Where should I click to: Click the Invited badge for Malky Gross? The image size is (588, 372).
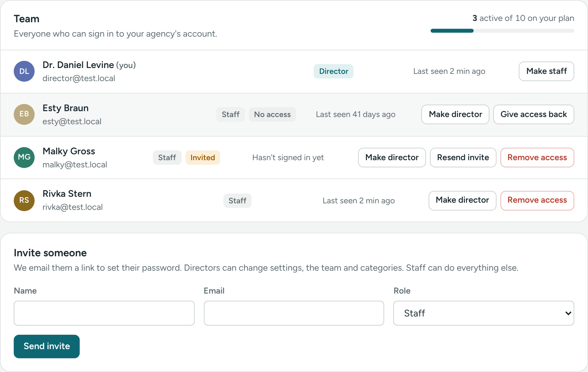click(203, 158)
